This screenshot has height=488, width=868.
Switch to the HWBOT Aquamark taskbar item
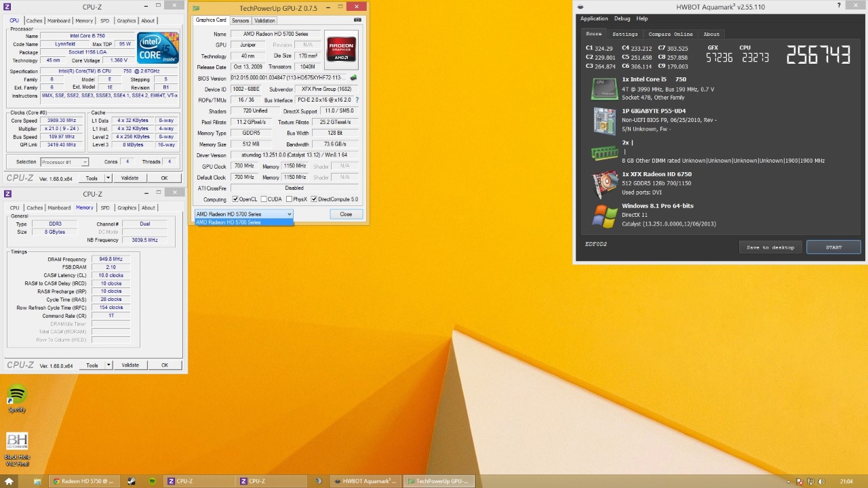coord(365,481)
